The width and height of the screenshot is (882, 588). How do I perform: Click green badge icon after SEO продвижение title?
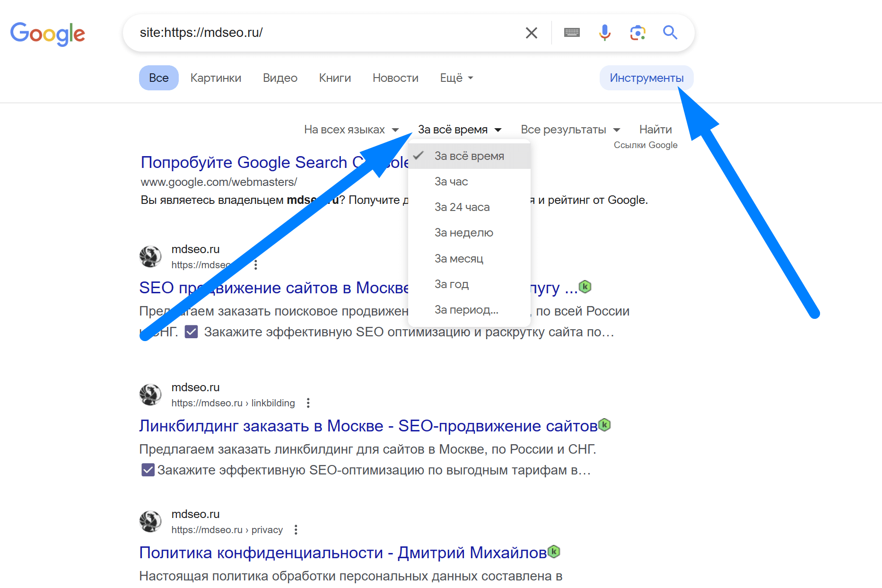coord(585,287)
